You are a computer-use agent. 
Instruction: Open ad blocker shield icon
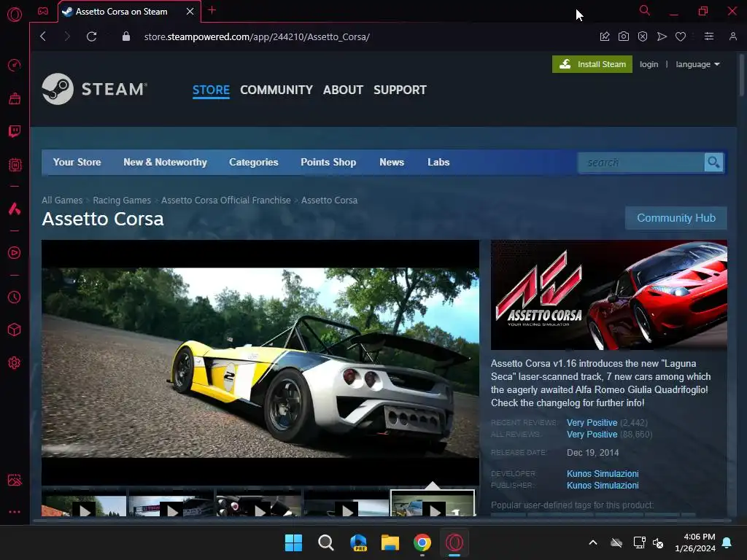point(643,36)
